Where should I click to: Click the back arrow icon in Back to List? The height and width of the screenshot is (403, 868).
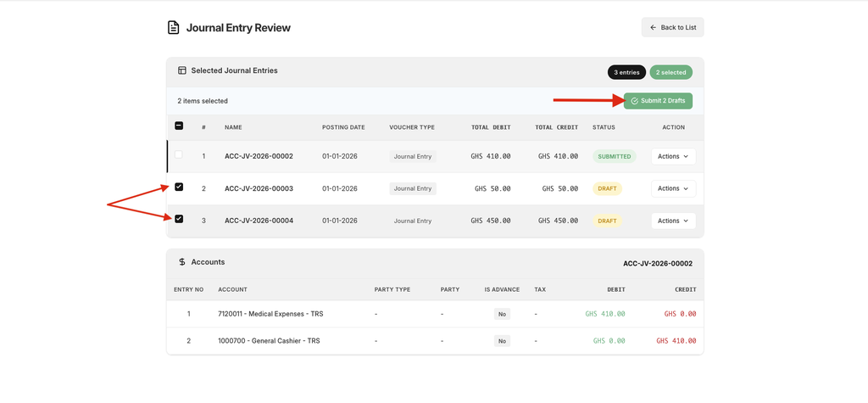pos(653,27)
